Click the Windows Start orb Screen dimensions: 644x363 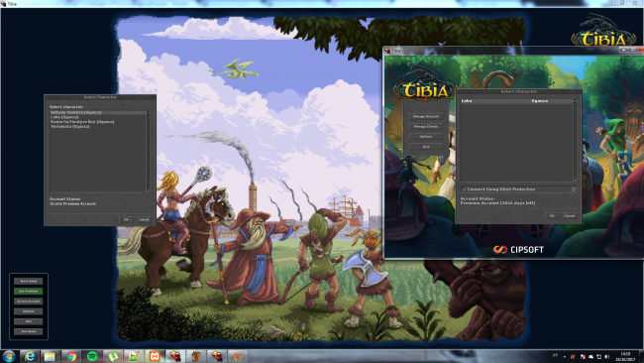[x=9, y=356]
